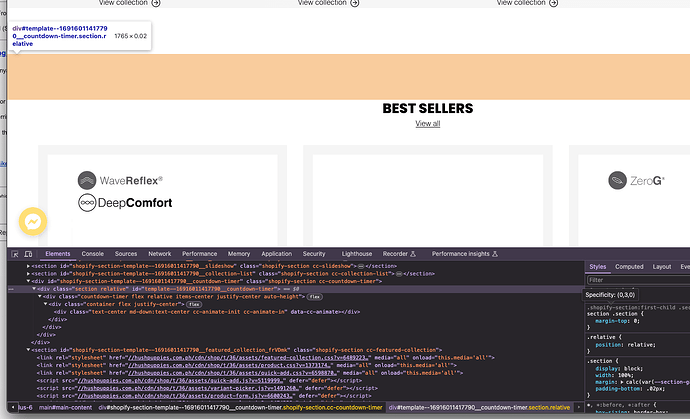Select the text-center cc-animate-init div node

(x=207, y=312)
